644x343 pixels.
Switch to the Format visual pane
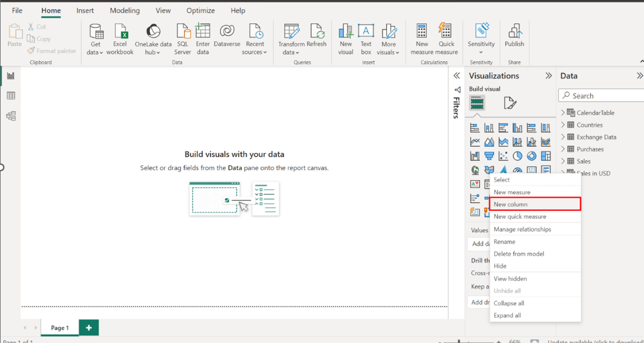click(x=510, y=103)
